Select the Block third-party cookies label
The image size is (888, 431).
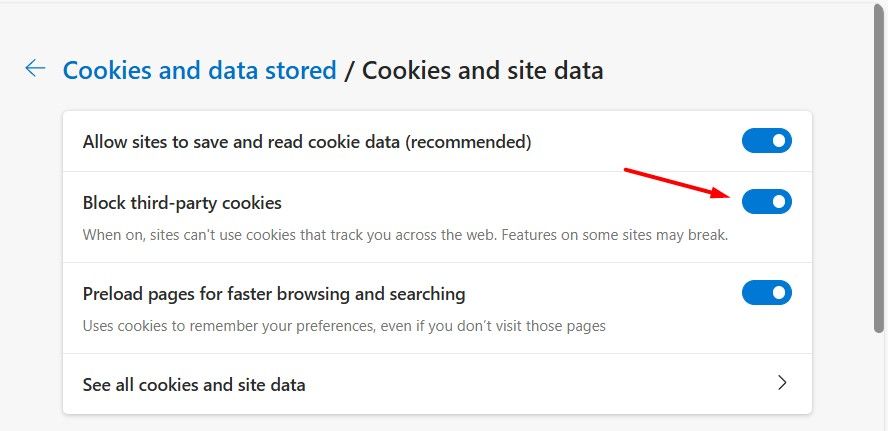point(182,203)
